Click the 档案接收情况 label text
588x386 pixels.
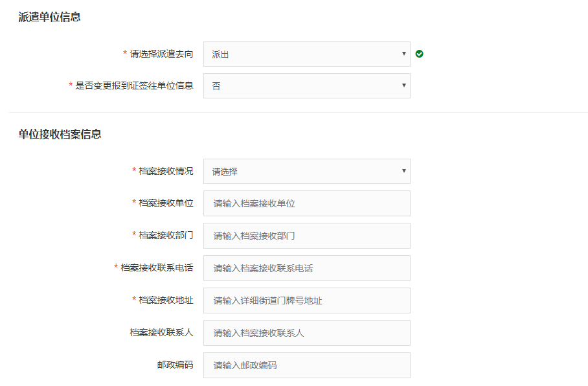pos(166,171)
